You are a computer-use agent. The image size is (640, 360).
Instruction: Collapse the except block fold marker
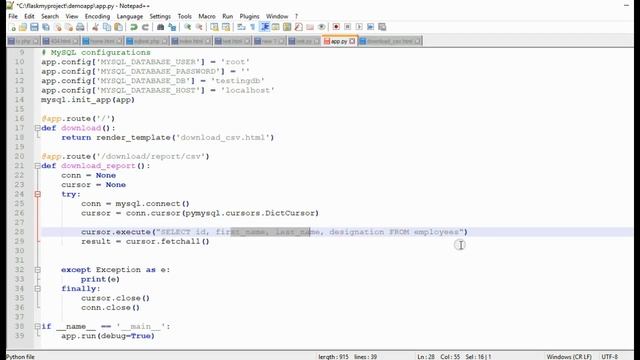(x=38, y=270)
